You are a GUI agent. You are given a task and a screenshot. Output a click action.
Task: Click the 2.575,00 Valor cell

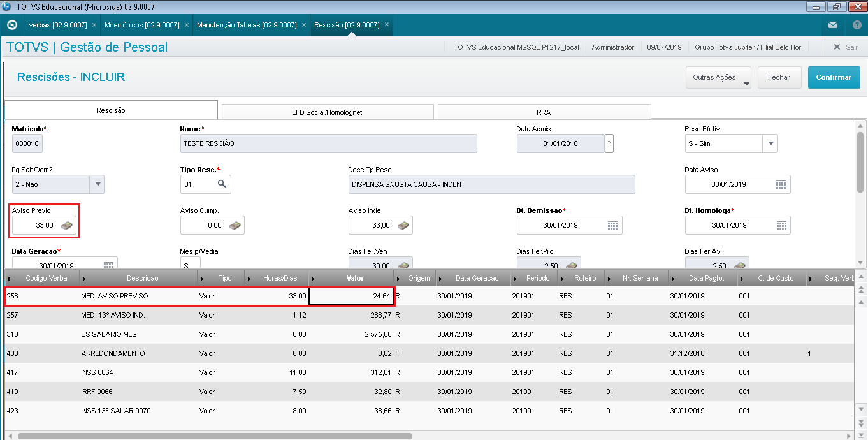click(x=351, y=334)
